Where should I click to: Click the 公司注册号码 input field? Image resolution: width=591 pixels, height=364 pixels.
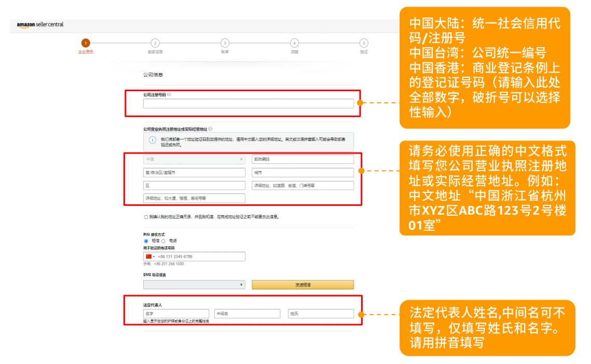click(249, 104)
